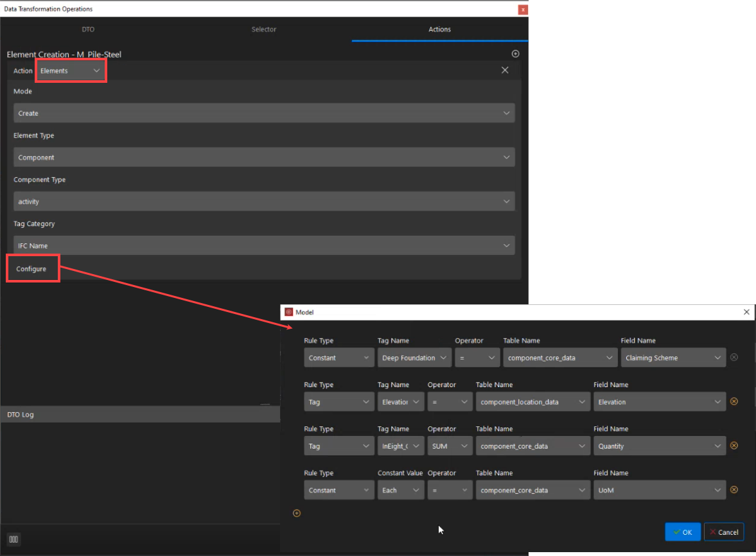
Task: Open UoM row Rule Type Constant dropdown
Action: tap(339, 491)
